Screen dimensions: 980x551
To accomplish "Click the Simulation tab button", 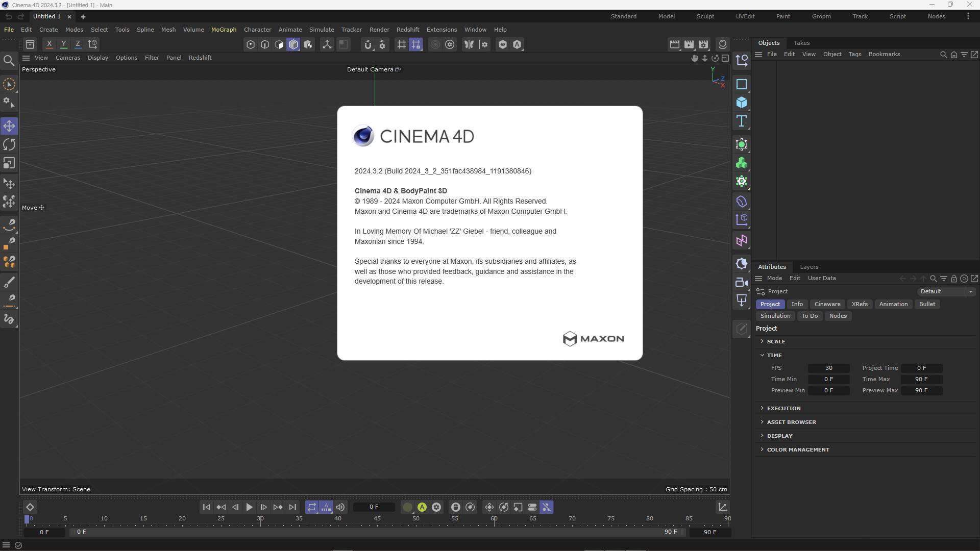I will point(775,316).
